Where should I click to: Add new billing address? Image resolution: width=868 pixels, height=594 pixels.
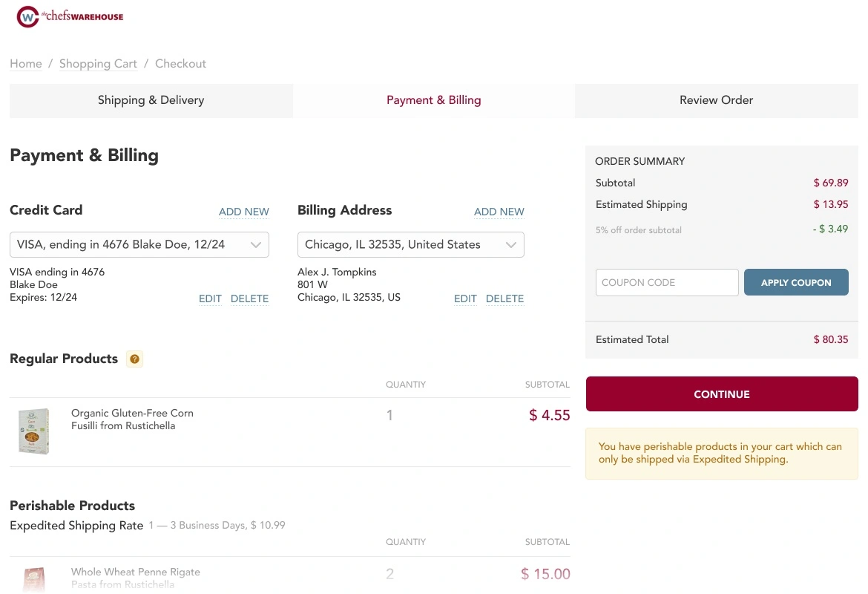[x=499, y=212]
